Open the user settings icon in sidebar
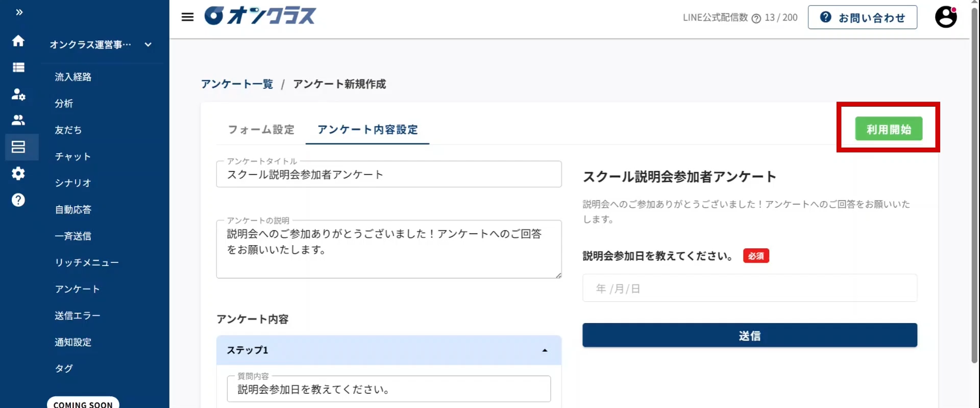980x408 pixels. [x=18, y=94]
